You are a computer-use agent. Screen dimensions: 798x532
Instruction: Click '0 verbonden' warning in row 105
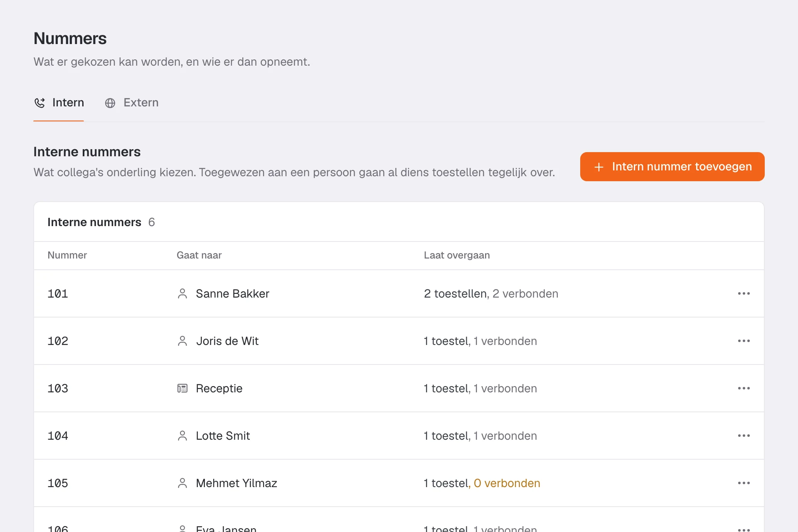[507, 483]
